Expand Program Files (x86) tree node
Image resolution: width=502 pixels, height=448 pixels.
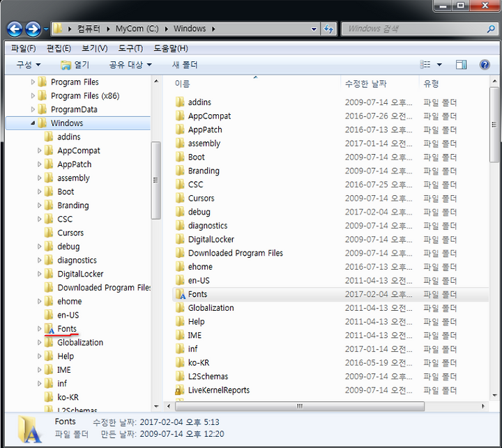pyautogui.click(x=33, y=95)
